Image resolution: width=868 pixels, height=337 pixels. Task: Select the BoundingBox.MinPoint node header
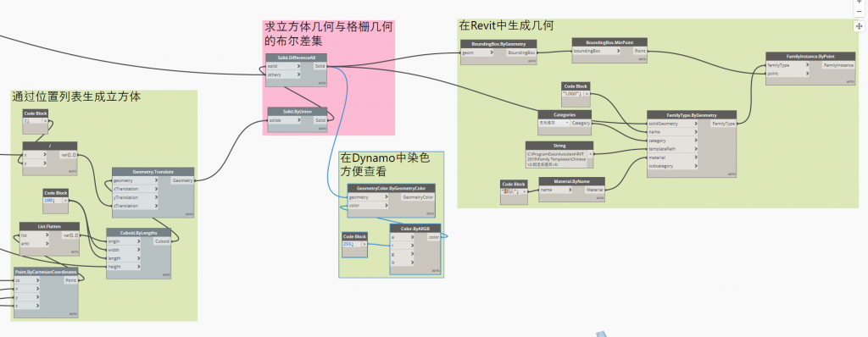(609, 42)
